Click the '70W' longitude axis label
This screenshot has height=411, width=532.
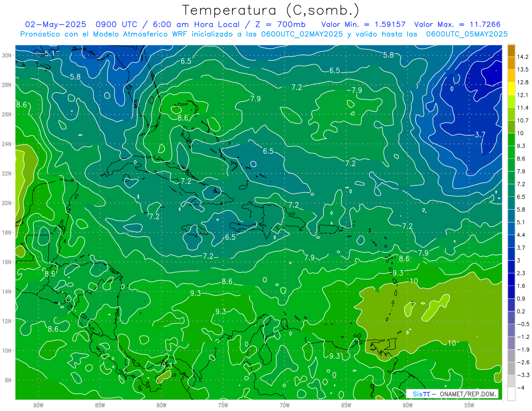(285, 405)
